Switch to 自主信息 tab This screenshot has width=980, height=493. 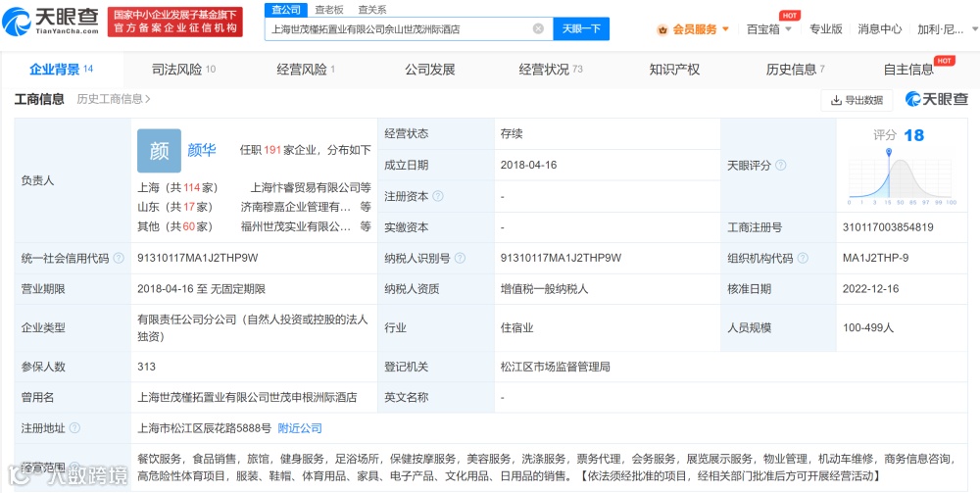(908, 70)
